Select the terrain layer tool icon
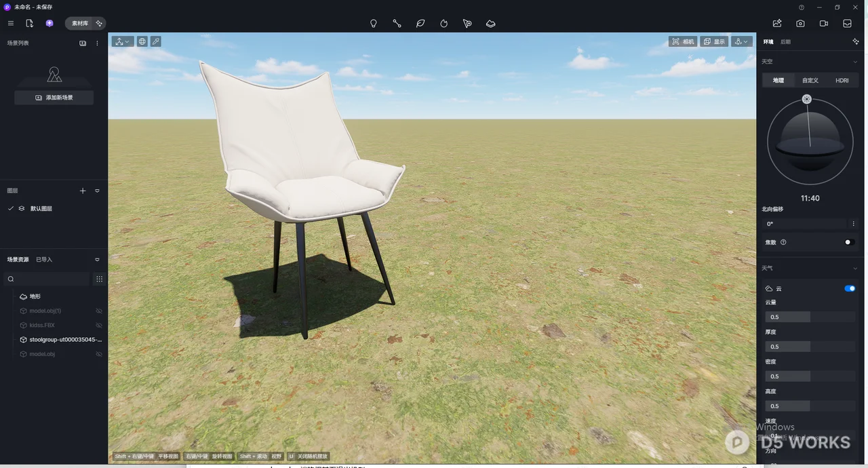868x468 pixels. pos(491,23)
